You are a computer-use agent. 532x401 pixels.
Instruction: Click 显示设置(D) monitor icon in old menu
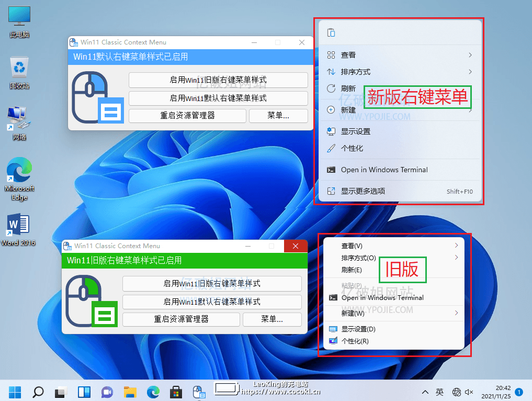pyautogui.click(x=333, y=329)
